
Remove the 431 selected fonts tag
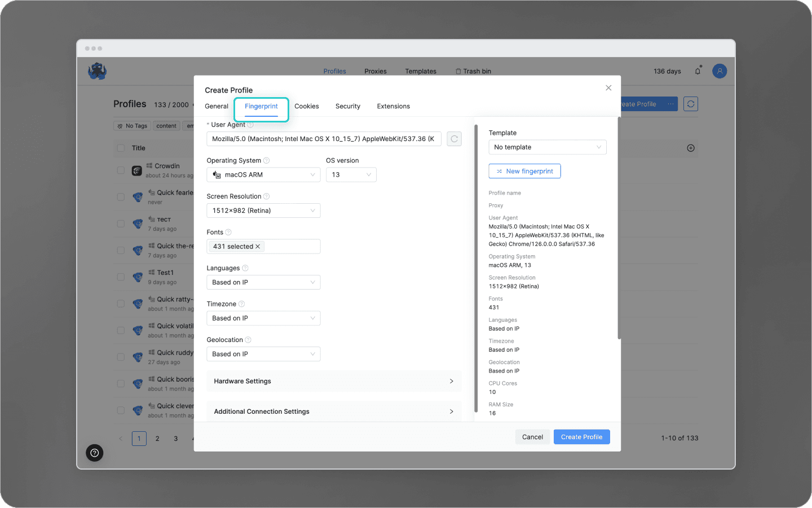258,247
